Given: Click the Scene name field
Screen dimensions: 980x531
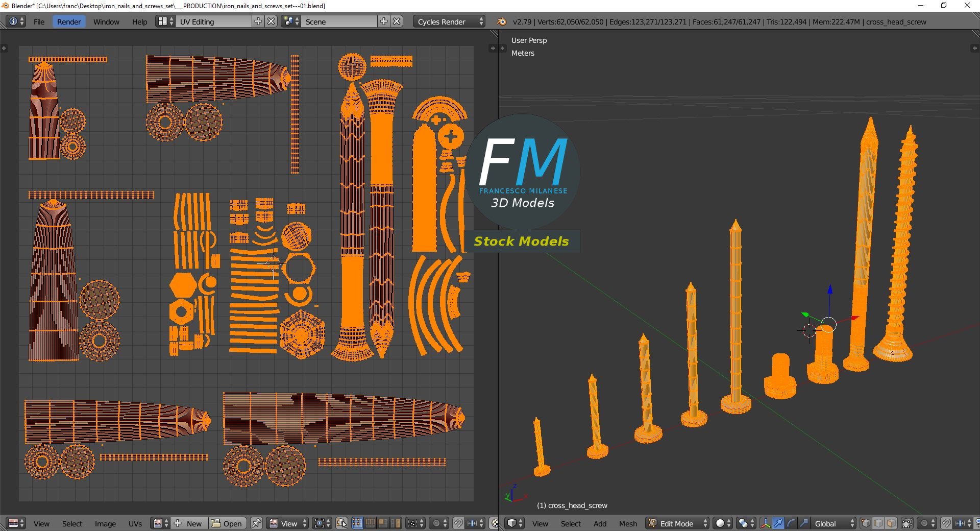Looking at the screenshot, I should click(339, 21).
